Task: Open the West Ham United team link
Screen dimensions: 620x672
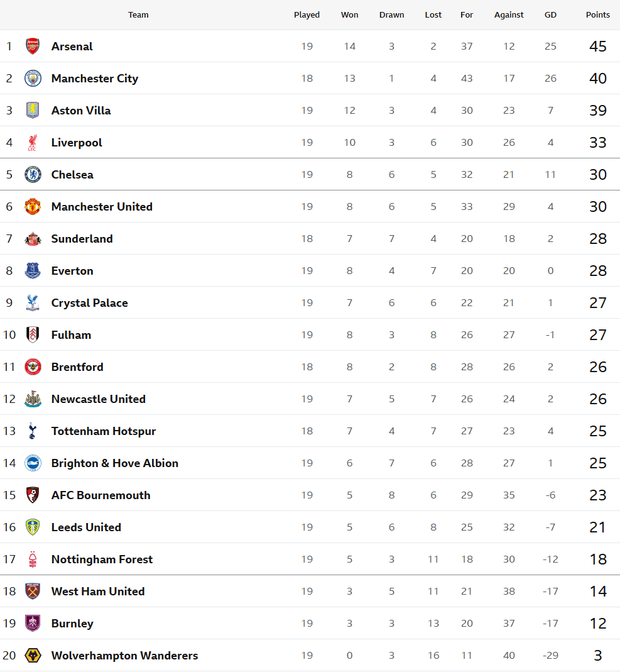Action: [x=98, y=591]
